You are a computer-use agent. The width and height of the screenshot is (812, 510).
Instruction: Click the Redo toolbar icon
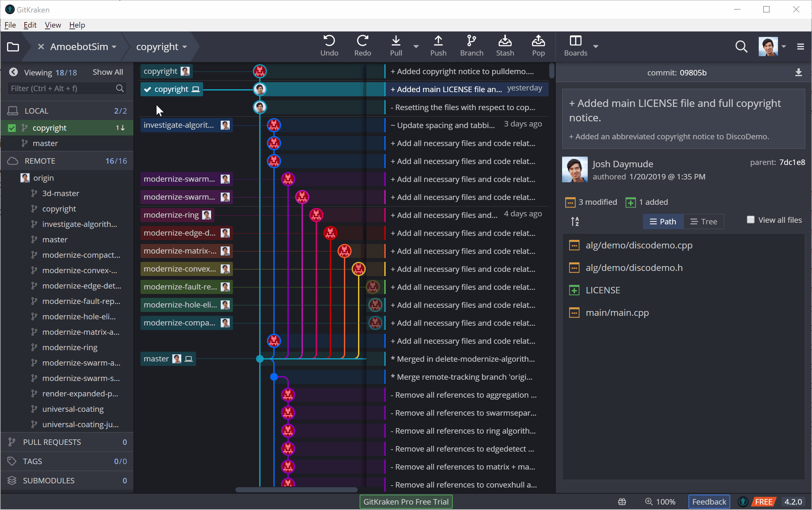coord(362,46)
